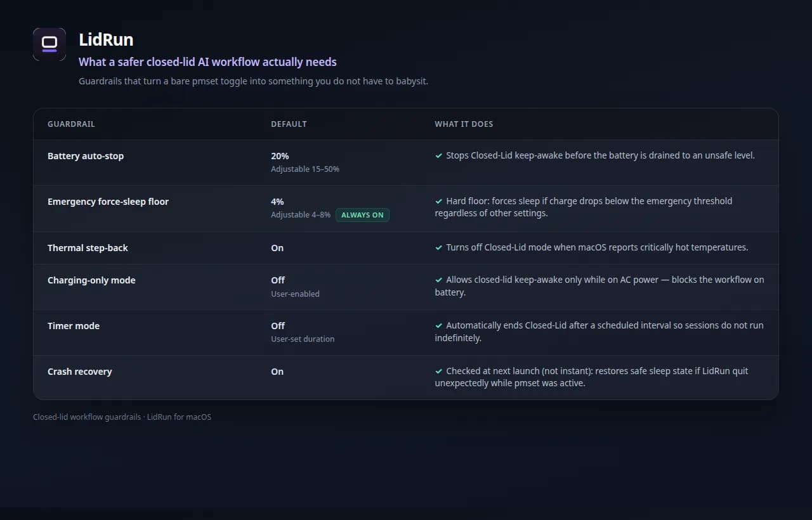Click the "Off" default for Charging-only mode
This screenshot has height=520, width=812.
[278, 280]
